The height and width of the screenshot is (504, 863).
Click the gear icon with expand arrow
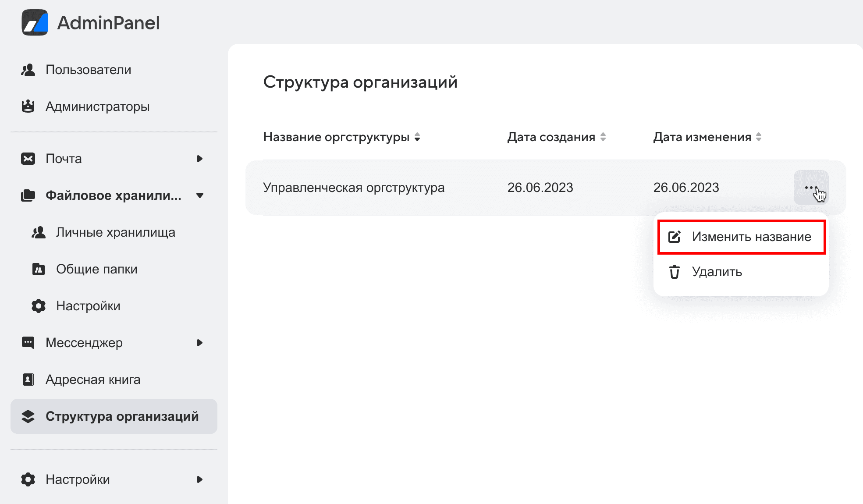click(x=28, y=479)
